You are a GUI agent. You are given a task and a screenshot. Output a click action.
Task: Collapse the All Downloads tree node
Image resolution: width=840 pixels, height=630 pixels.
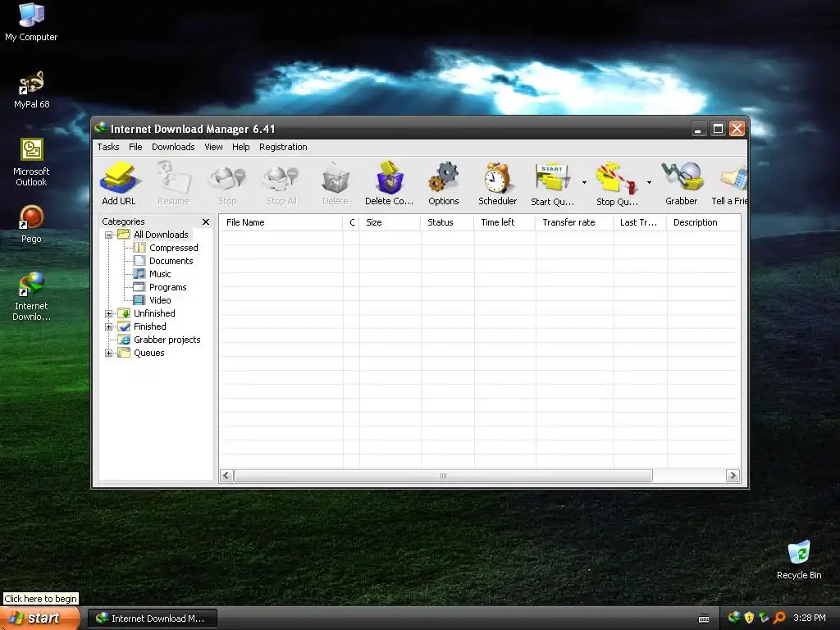pyautogui.click(x=109, y=235)
